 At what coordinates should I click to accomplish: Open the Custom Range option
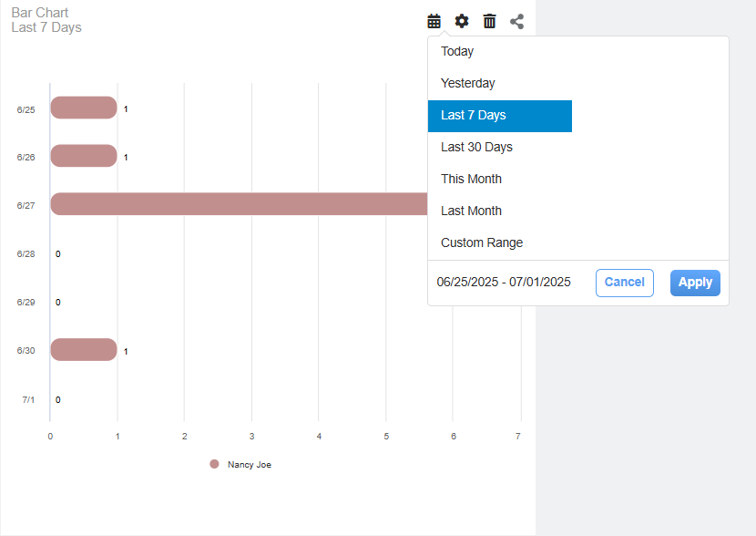[482, 243]
